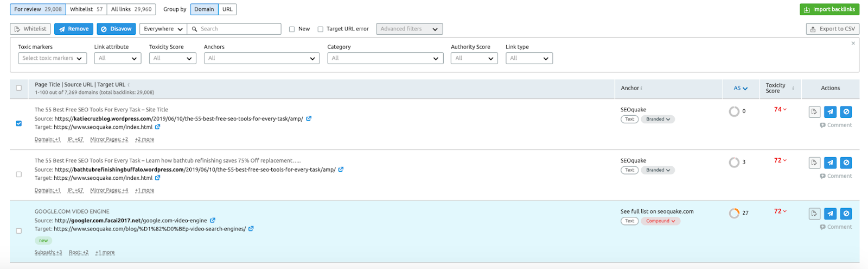Export the list to CSV
Screen dimensions: 868x269
[832, 29]
